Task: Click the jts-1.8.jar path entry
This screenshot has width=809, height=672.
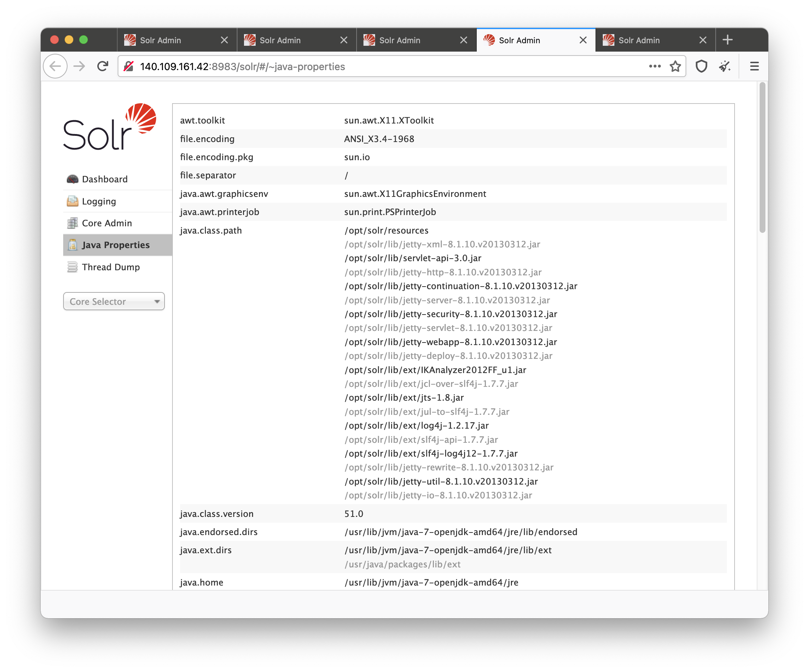Action: [404, 398]
